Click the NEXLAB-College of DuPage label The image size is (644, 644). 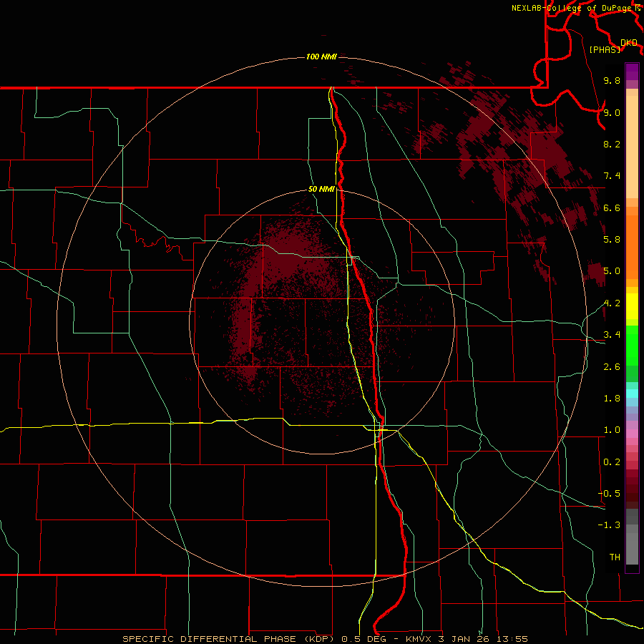tap(572, 8)
